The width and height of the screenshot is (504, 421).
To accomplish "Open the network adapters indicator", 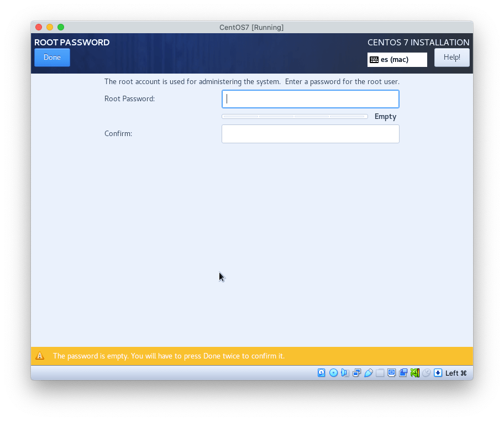I will coord(356,373).
